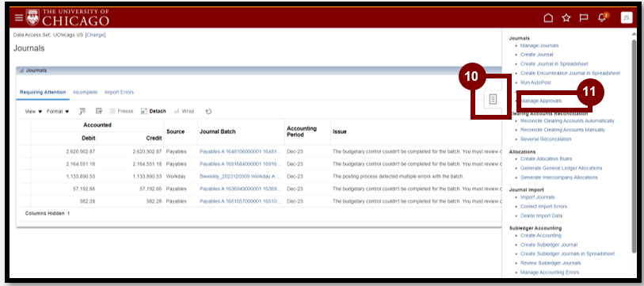The width and height of the screenshot is (644, 286).
Task: Click the University of Chicago logo
Action: pos(68,17)
